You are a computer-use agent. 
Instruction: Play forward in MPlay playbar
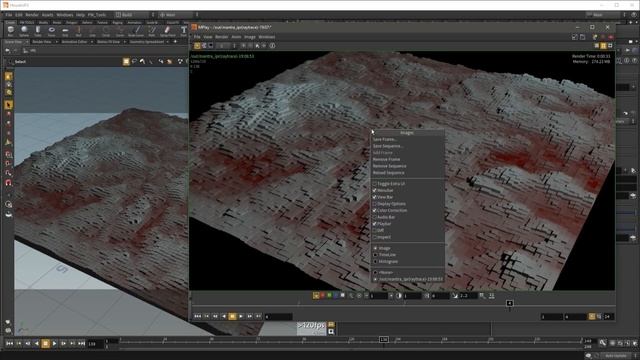[241, 316]
